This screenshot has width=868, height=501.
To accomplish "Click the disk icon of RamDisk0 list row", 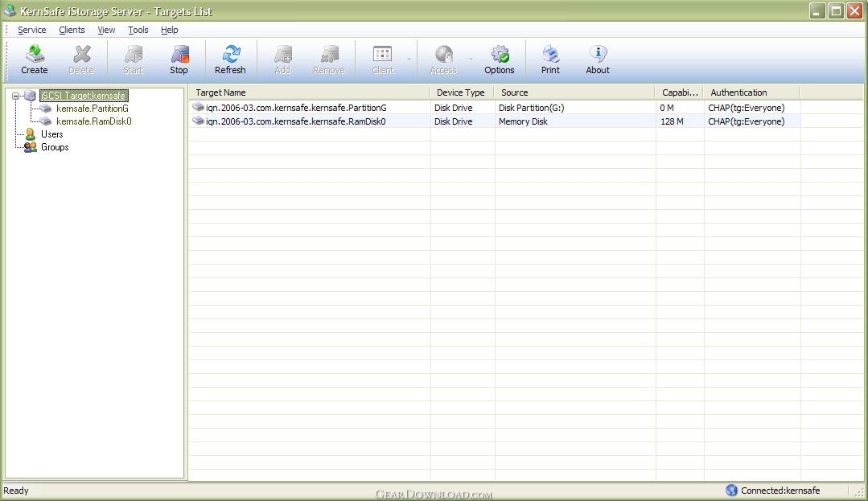I will (x=198, y=121).
